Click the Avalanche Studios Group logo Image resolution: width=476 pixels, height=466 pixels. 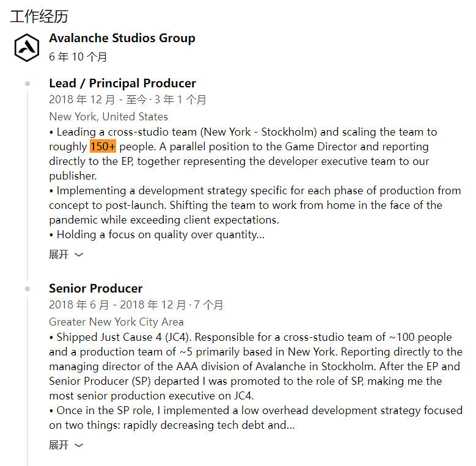click(27, 47)
